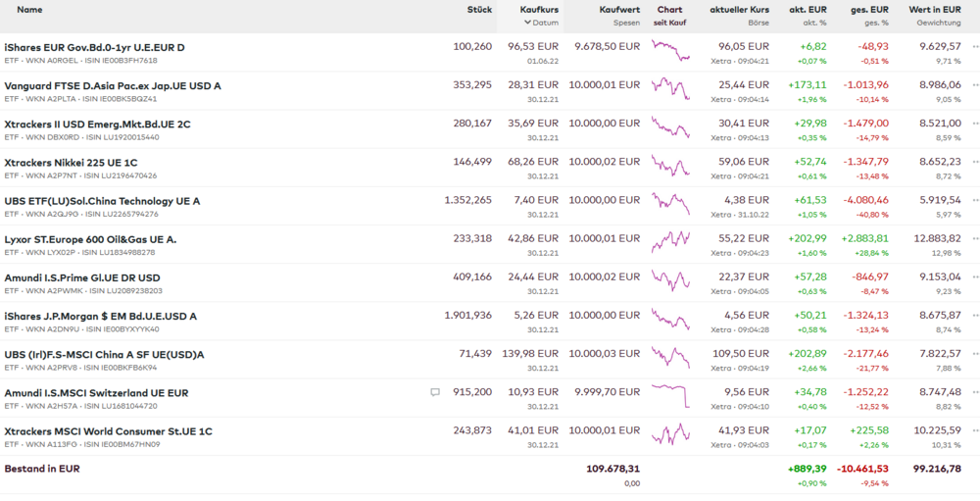Screen dimensions: 980x501
Task: Open the three-dot menu for UBS MSCI China A
Action: 975,353
